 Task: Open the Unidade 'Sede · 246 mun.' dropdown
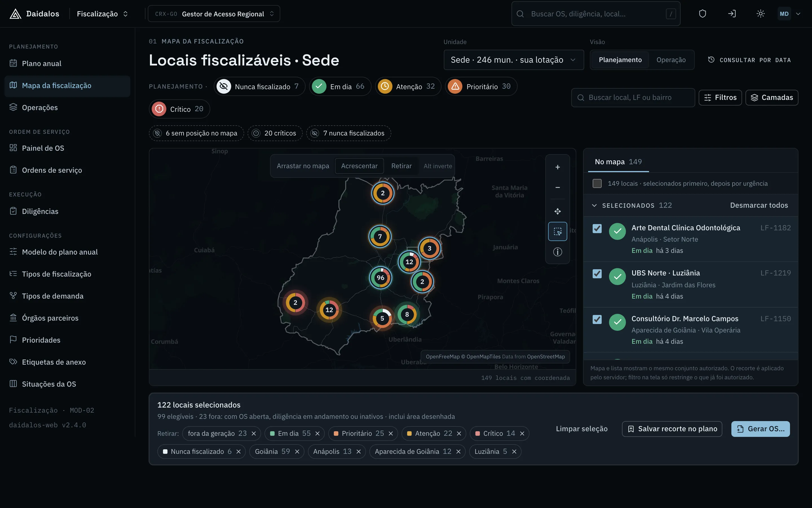click(513, 60)
